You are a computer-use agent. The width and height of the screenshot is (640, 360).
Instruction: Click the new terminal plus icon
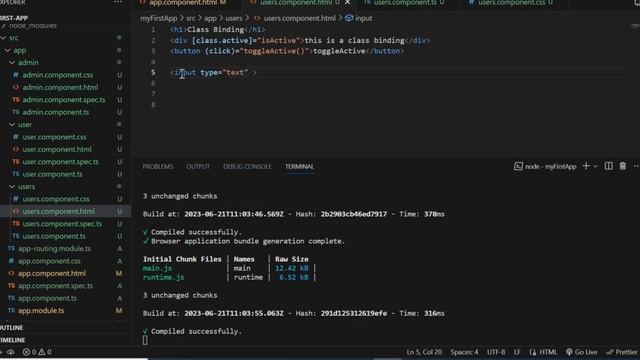[586, 166]
